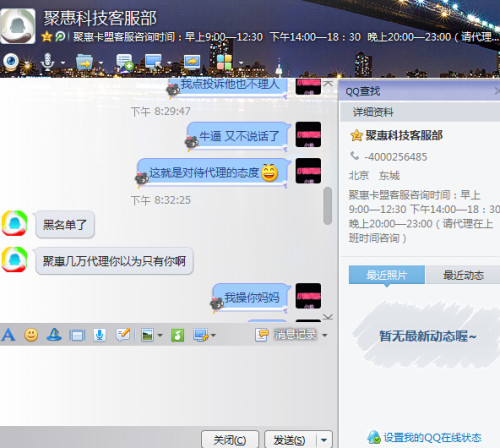500x448 pixels.
Task: Start a video call with the webcam icon
Action: click(x=11, y=62)
